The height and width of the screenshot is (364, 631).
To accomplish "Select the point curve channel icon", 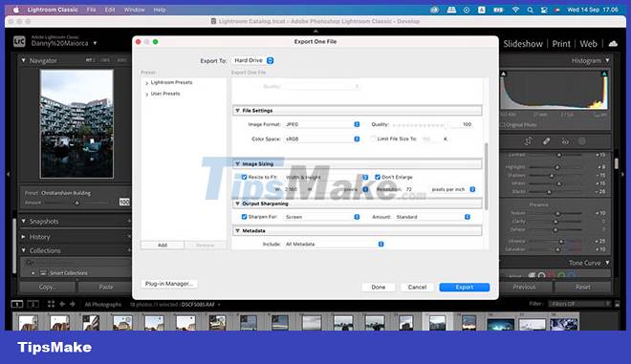I will pyautogui.click(x=541, y=276).
